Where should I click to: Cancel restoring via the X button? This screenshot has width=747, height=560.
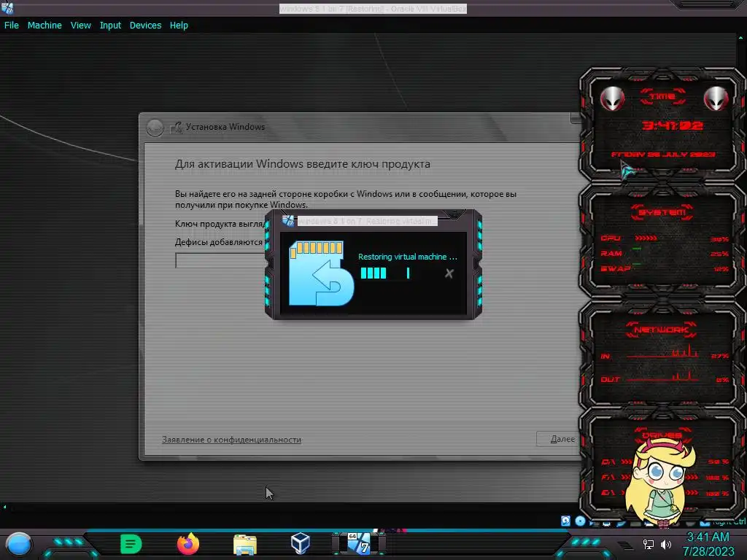[449, 273]
